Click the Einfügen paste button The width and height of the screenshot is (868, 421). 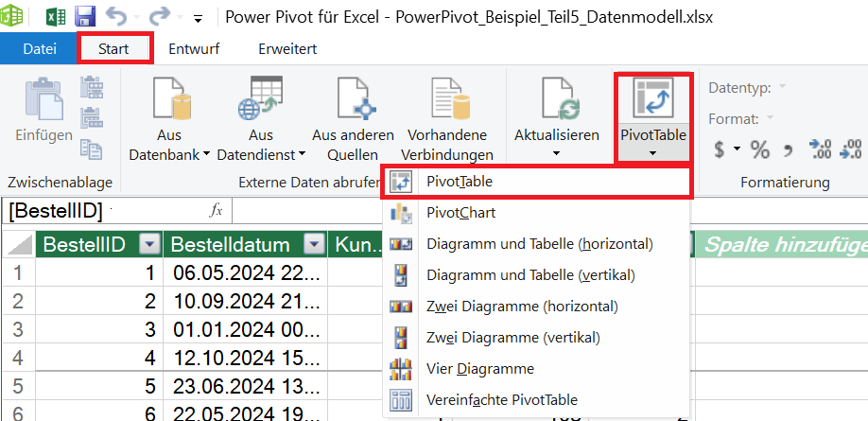click(x=43, y=111)
